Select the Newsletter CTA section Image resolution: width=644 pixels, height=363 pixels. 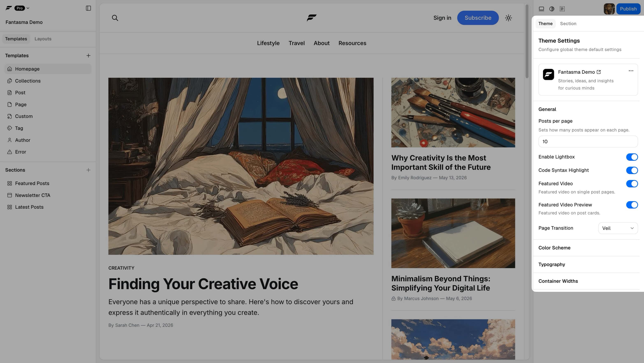(x=48, y=195)
